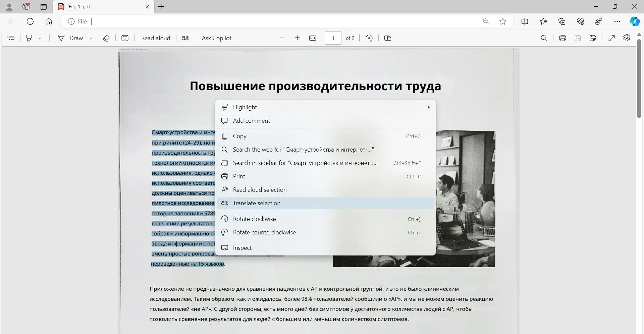Toggle the page view layout
Screen dimensions: 644x334
pos(388,38)
